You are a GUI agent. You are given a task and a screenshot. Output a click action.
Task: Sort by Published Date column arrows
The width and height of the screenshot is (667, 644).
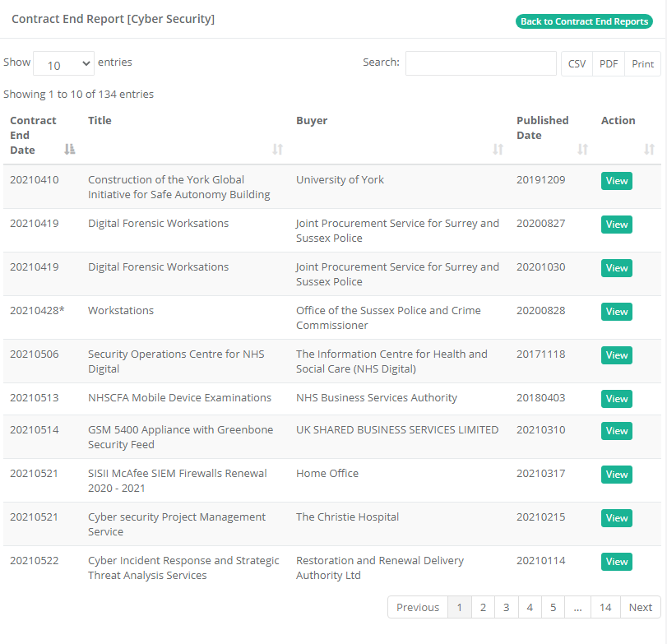(x=582, y=149)
